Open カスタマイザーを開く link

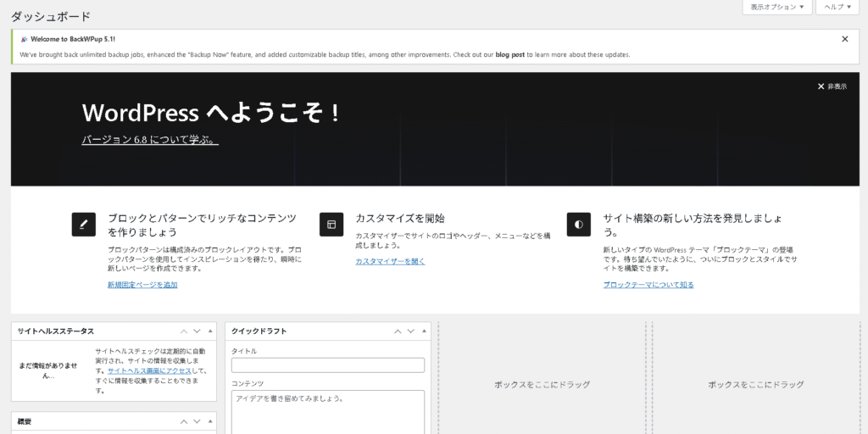click(390, 261)
